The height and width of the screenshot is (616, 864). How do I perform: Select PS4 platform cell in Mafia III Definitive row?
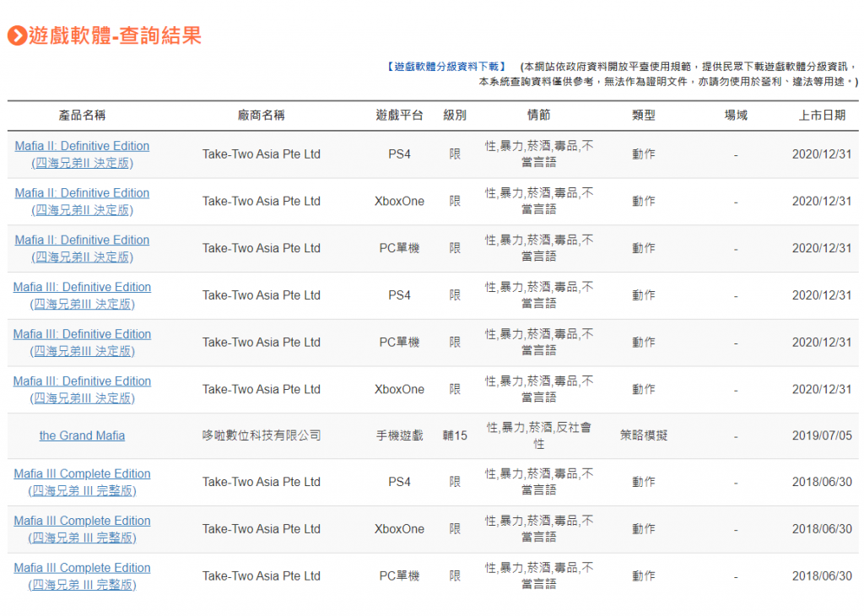tap(399, 295)
